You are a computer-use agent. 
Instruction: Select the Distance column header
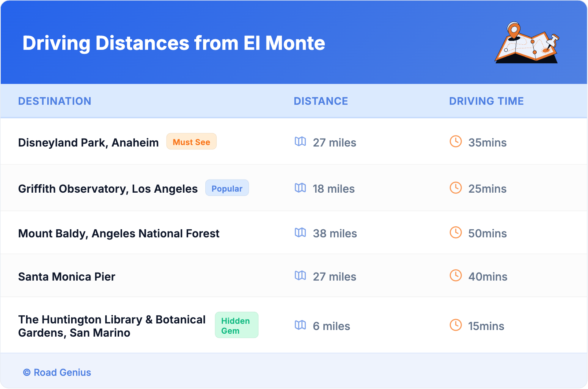pyautogui.click(x=321, y=101)
